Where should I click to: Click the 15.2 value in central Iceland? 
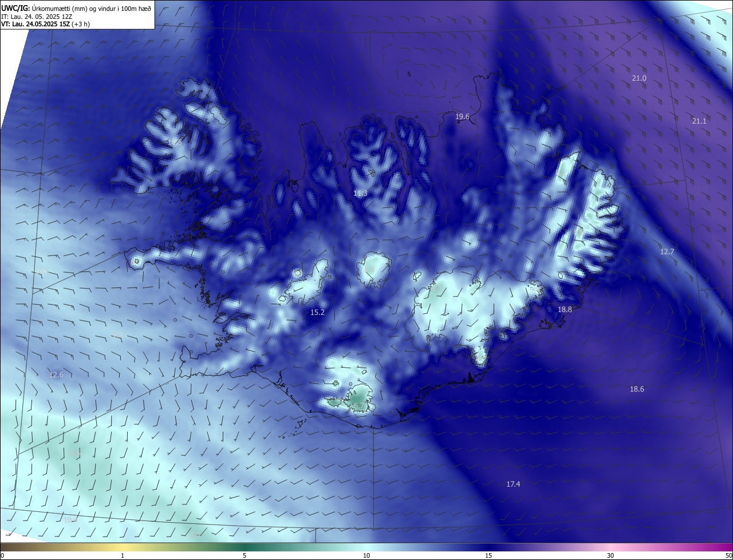tap(317, 313)
